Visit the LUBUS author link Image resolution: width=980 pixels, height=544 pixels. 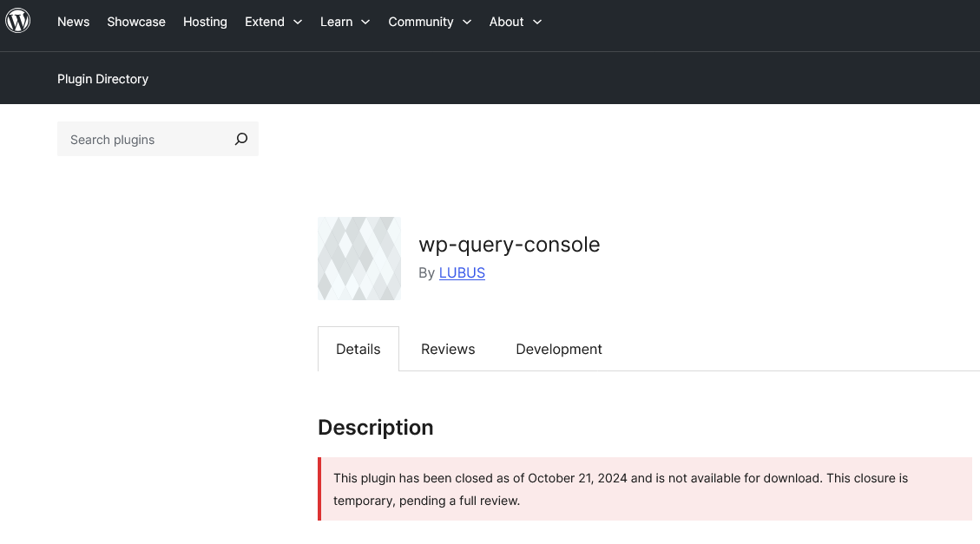(x=462, y=273)
